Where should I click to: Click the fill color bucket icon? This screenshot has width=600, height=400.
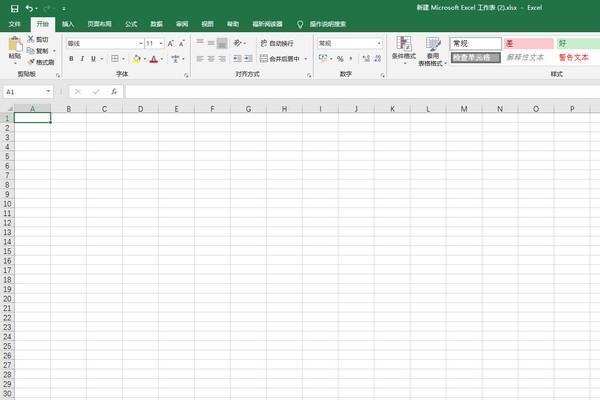tap(136, 59)
